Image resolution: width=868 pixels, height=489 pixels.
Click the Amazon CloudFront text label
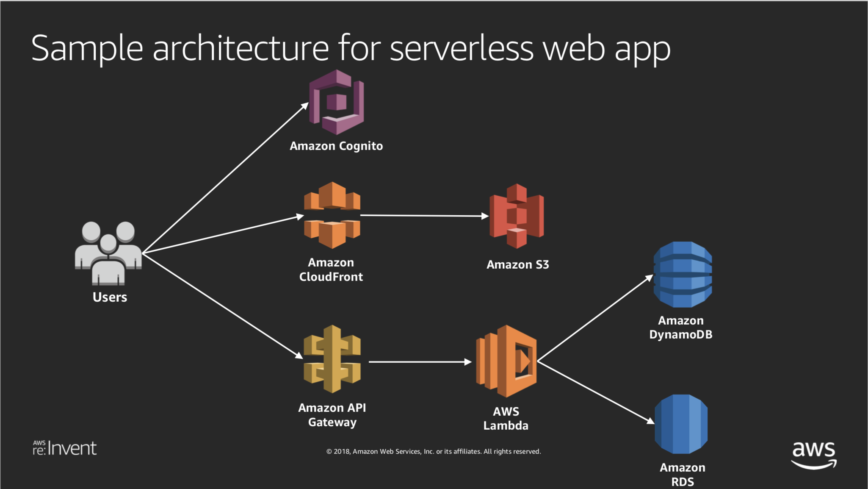click(331, 270)
